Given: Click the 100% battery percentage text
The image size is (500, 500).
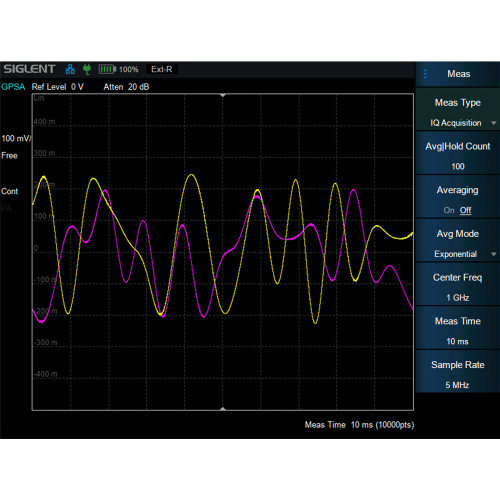Looking at the screenshot, I should pos(129,69).
